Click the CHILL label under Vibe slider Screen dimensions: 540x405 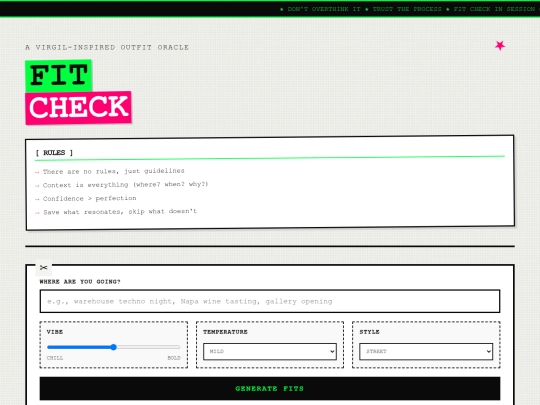pyautogui.click(x=55, y=358)
